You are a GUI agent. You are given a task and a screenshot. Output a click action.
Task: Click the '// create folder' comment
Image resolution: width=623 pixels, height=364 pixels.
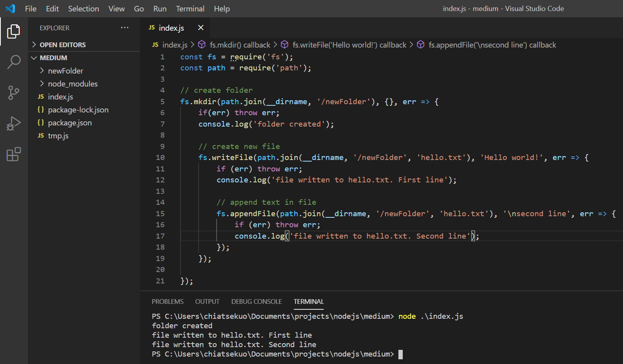click(216, 90)
